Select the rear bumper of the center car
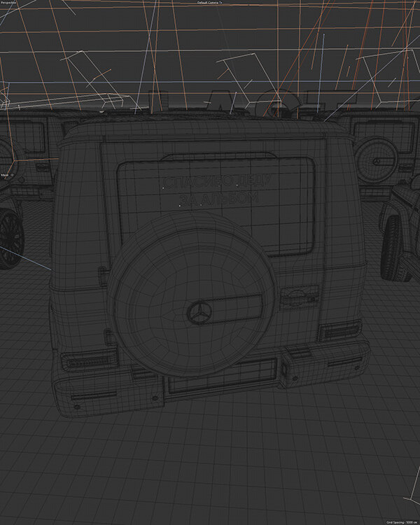The image size is (420, 525). [112, 388]
